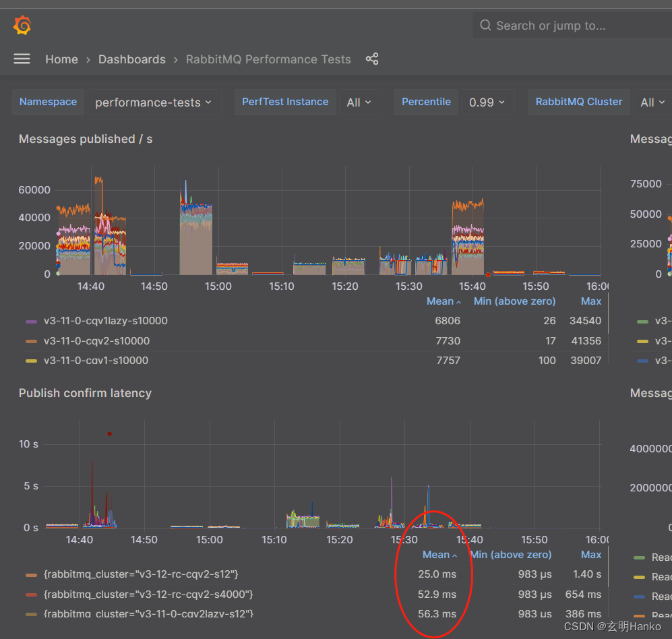Sort published legend by Max column
Viewport: 672px width, 639px height.
[x=591, y=301]
